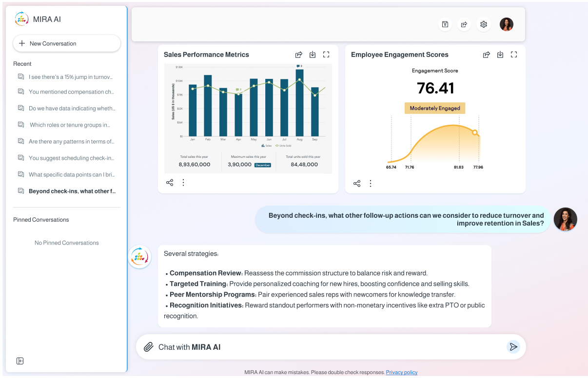
Task: Download the Employee Engagement Scores chart
Action: click(x=500, y=55)
